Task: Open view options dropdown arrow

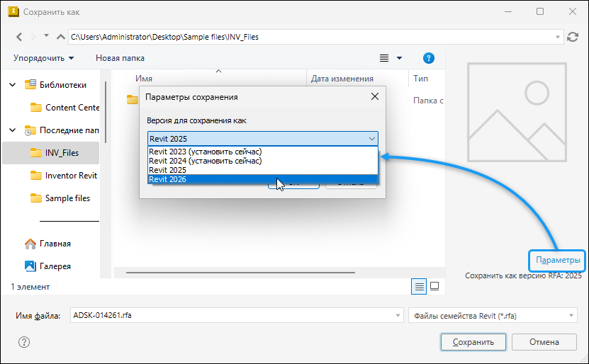Action: pos(399,58)
